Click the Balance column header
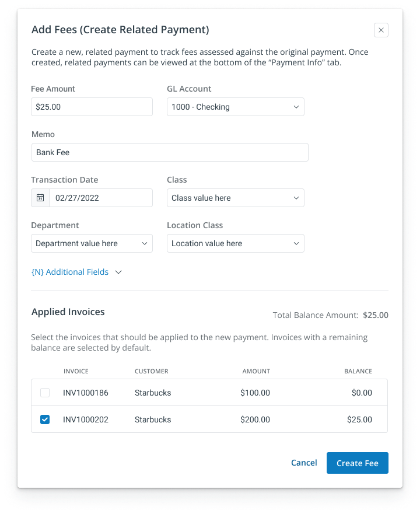The height and width of the screenshot is (514, 420). click(358, 371)
